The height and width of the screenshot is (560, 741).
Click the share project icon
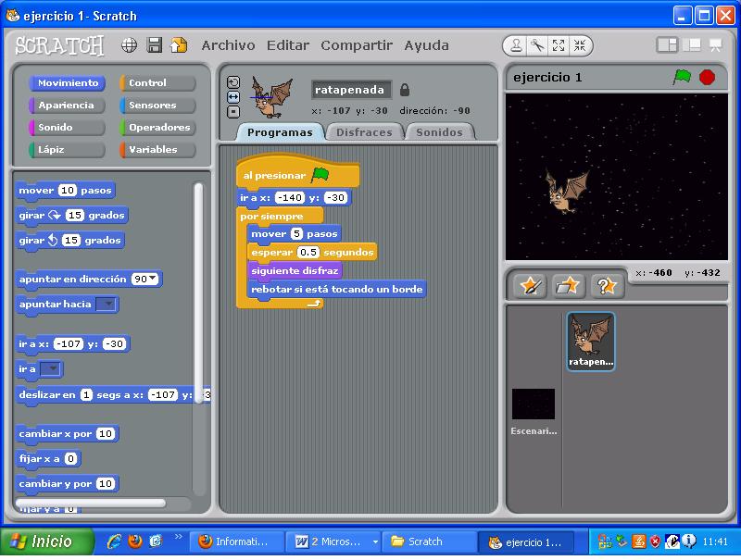[179, 45]
